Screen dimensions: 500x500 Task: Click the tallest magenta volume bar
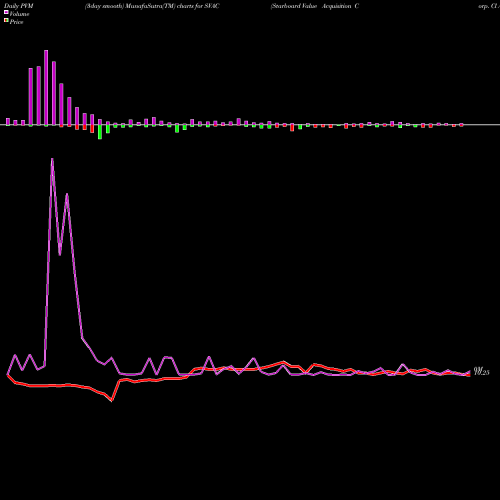[46, 88]
